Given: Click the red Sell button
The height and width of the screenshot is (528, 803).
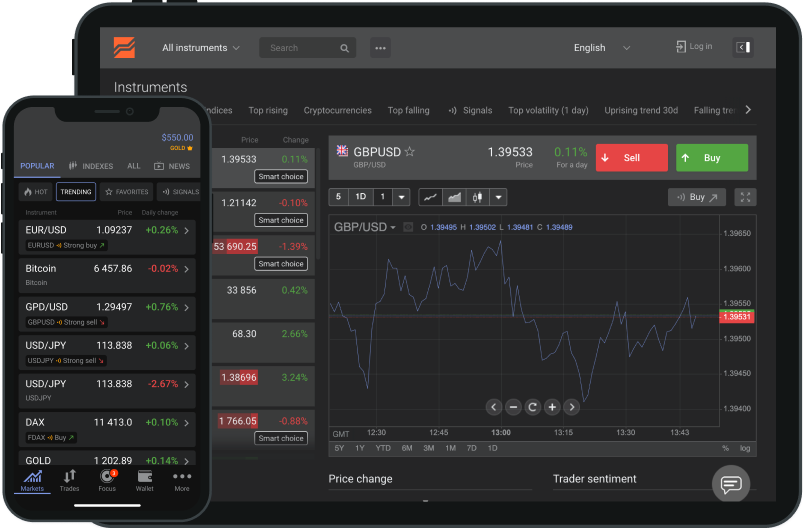Looking at the screenshot, I should pos(631,158).
